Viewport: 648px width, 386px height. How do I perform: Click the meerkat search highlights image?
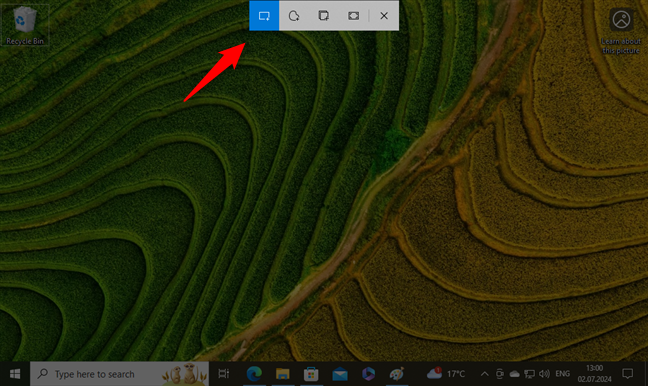tap(185, 373)
